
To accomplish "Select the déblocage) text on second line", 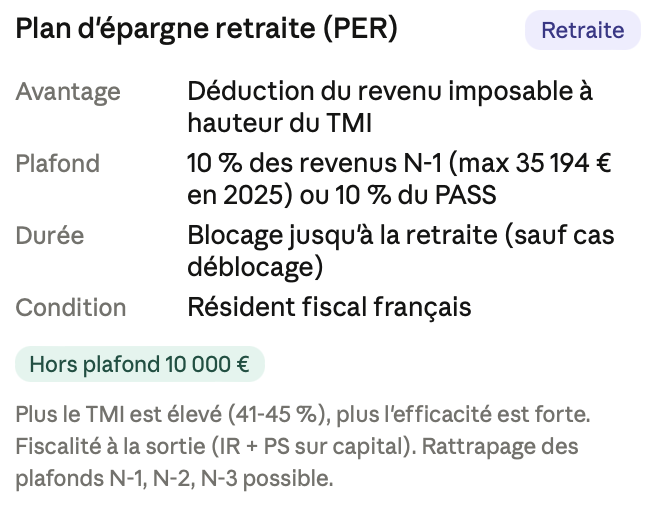I will coord(255,267).
